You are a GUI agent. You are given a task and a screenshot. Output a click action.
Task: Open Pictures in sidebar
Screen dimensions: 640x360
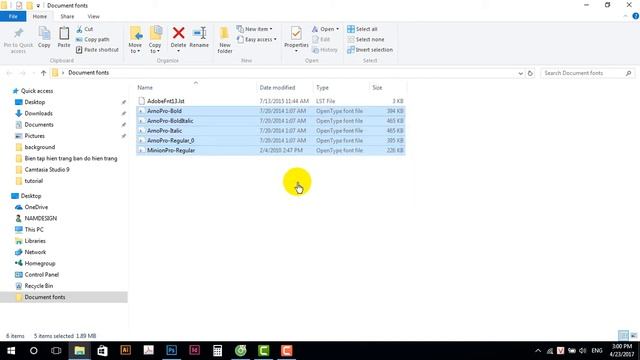(x=34, y=136)
